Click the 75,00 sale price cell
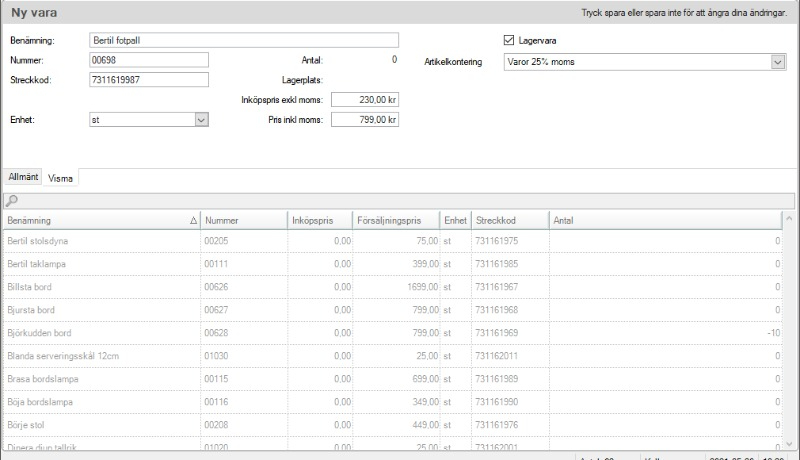The image size is (800, 460). coord(428,241)
